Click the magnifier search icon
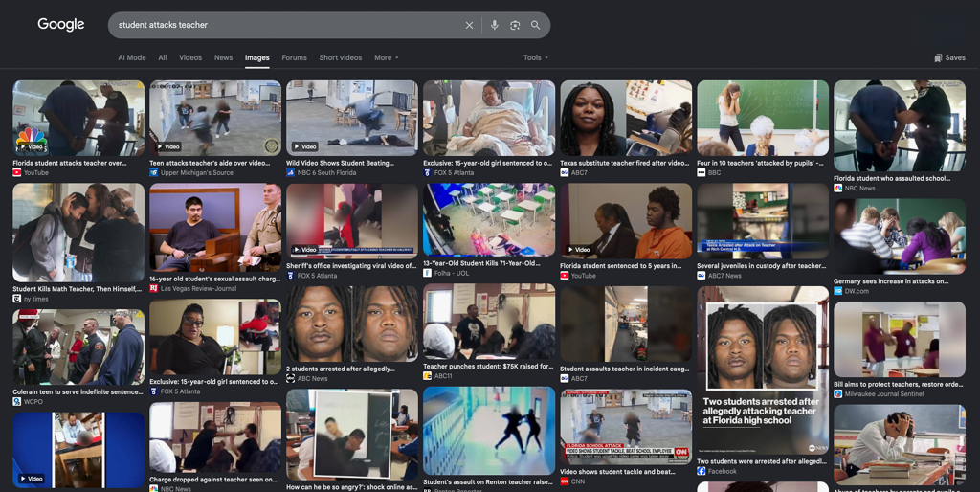The width and height of the screenshot is (980, 492). click(536, 25)
